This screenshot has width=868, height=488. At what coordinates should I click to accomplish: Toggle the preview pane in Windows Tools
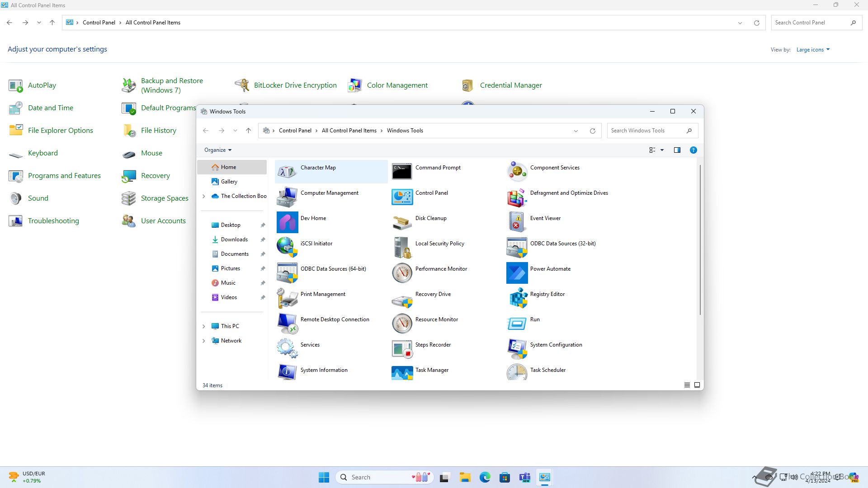click(677, 150)
